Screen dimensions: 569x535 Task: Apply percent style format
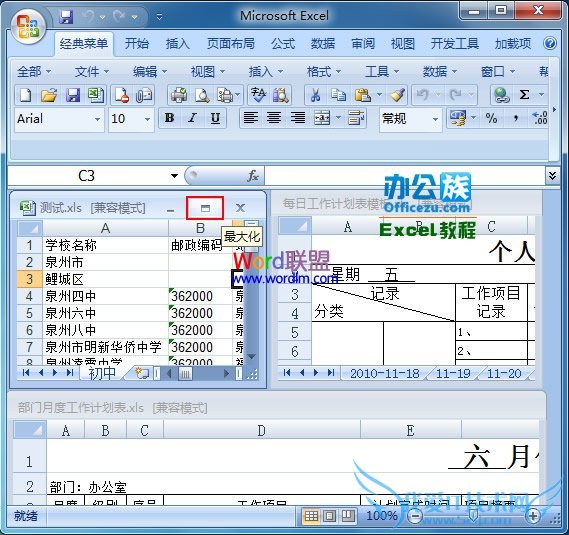[491, 118]
